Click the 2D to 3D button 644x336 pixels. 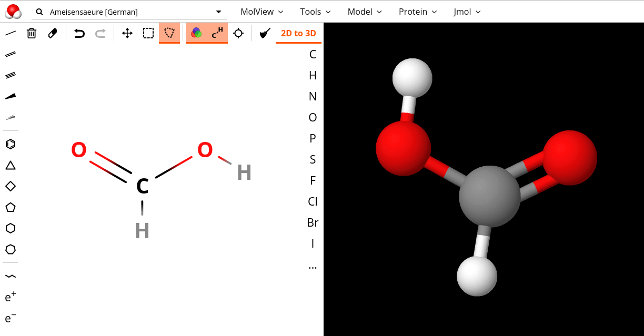298,33
